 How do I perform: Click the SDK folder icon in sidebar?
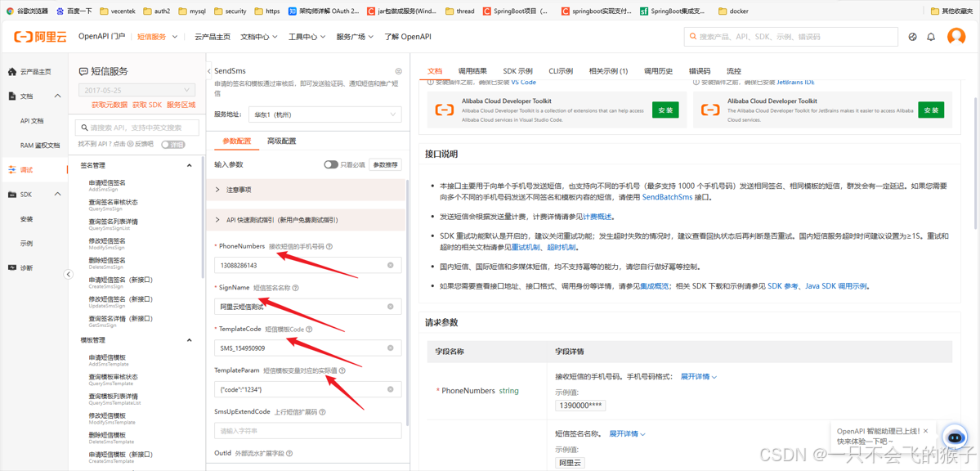[x=12, y=195]
